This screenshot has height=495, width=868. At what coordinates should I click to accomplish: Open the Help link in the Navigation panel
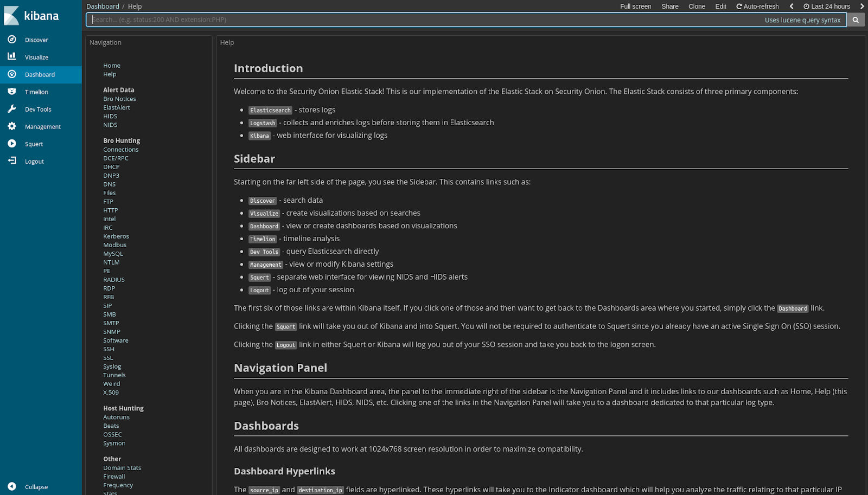coord(110,74)
